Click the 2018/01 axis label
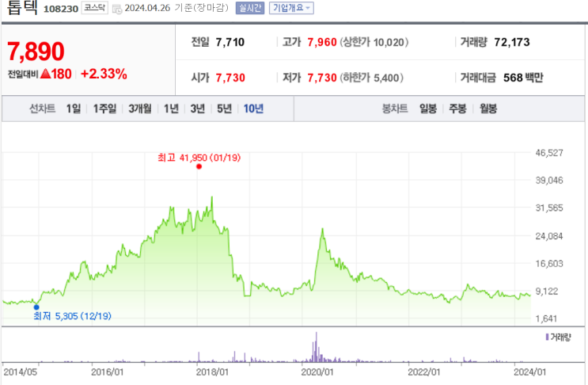The width and height of the screenshot is (588, 385). coord(212,372)
